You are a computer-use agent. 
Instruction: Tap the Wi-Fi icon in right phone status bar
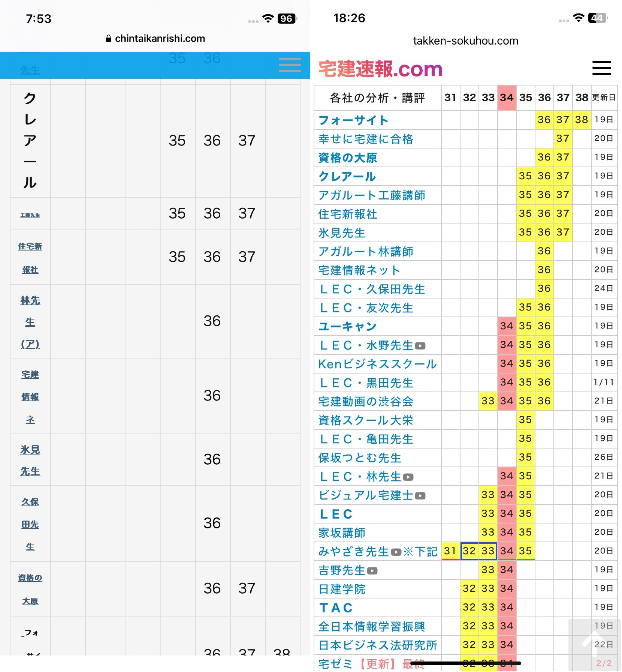point(579,18)
